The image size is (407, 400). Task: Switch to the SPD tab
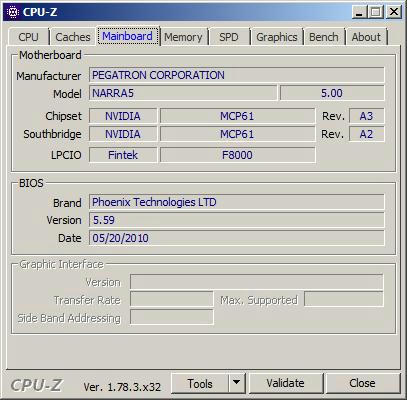tap(229, 37)
